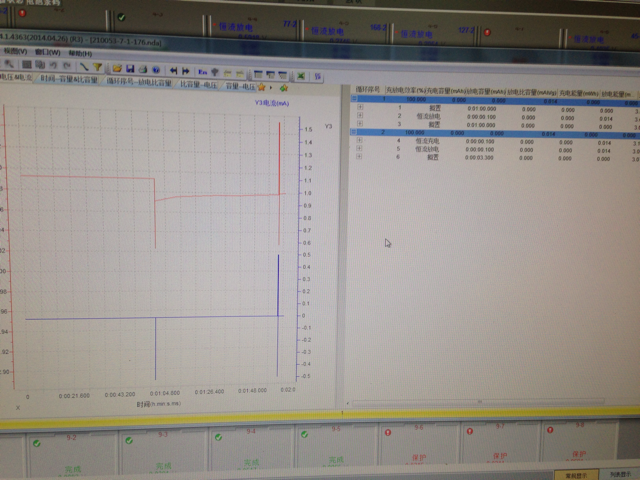Click the horizontal scrollbar under data table

[x=478, y=402]
